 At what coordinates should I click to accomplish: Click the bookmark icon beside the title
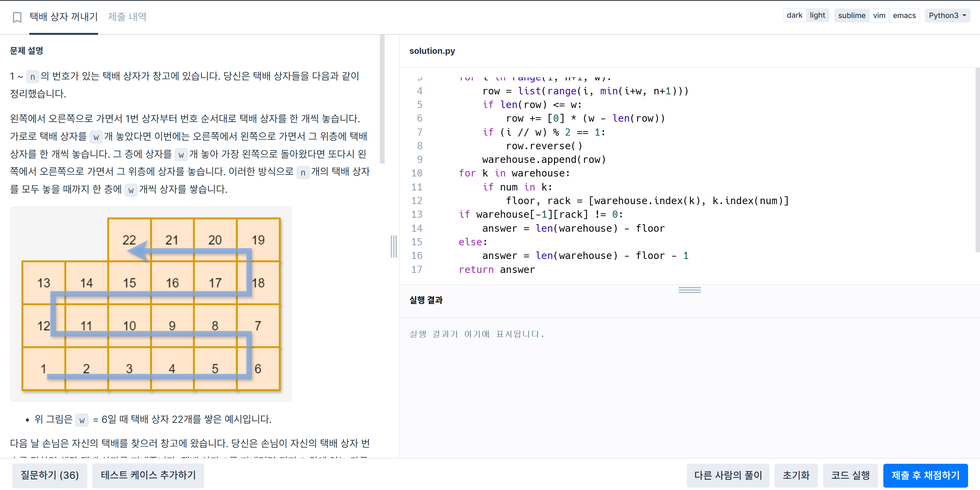pyautogui.click(x=17, y=17)
